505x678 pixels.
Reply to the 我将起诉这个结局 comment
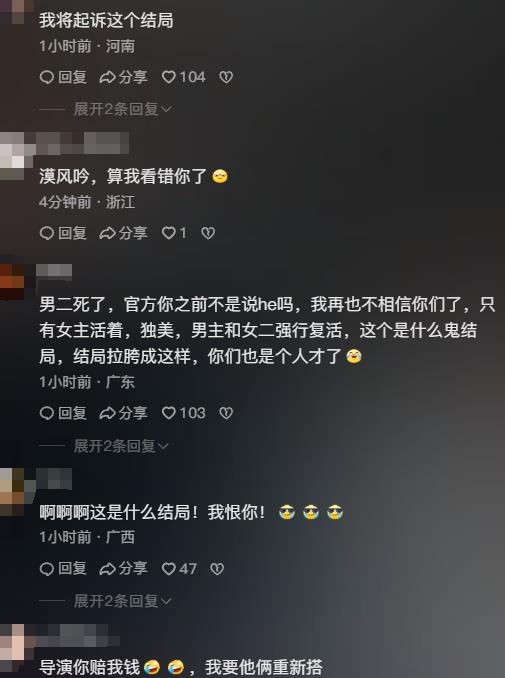click(63, 77)
